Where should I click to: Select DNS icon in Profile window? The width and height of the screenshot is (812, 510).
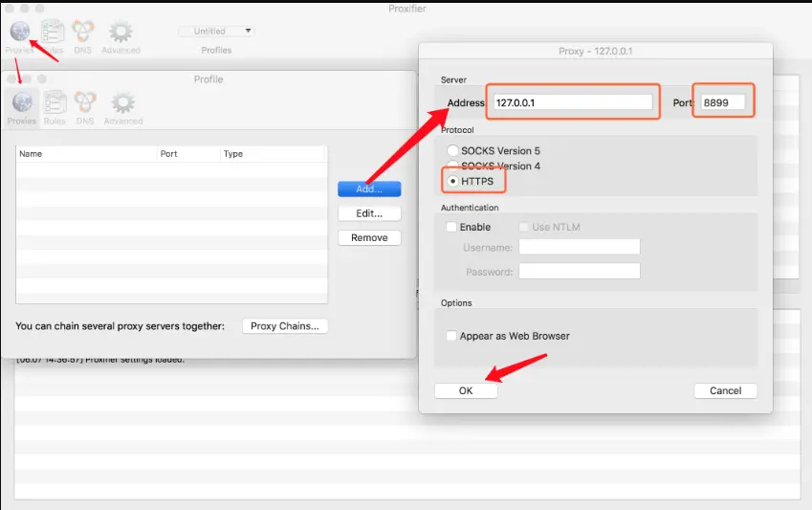click(85, 102)
